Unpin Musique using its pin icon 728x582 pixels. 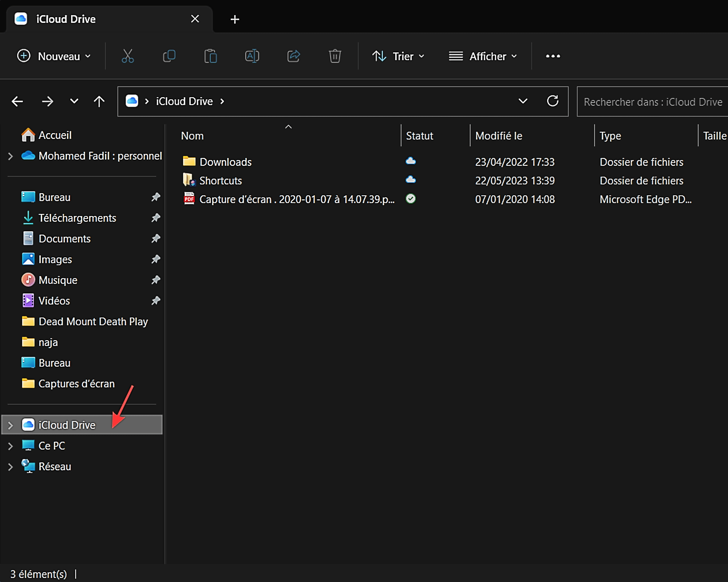(x=156, y=280)
